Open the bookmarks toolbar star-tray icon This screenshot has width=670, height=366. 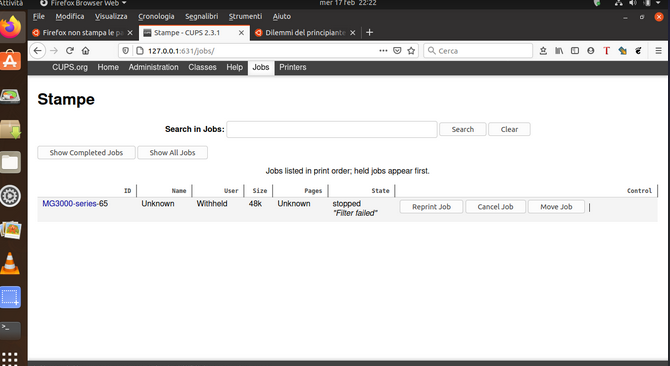[x=543, y=51]
